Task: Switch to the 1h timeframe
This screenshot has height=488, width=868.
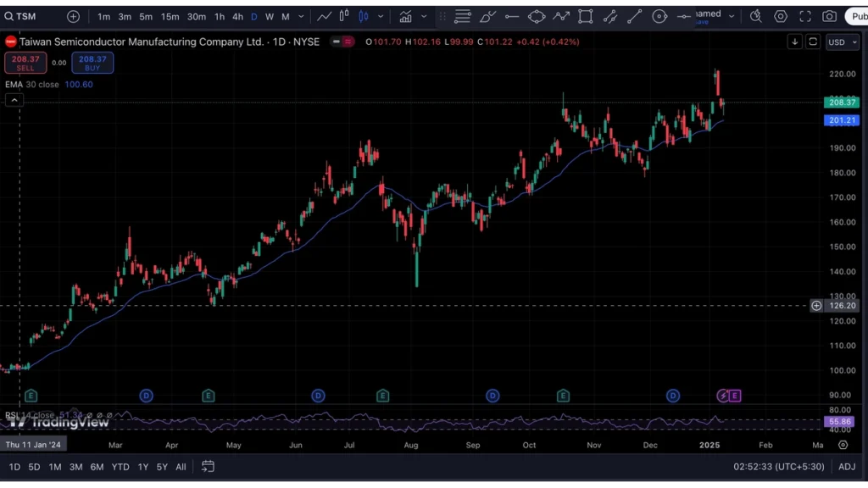Action: (x=220, y=17)
